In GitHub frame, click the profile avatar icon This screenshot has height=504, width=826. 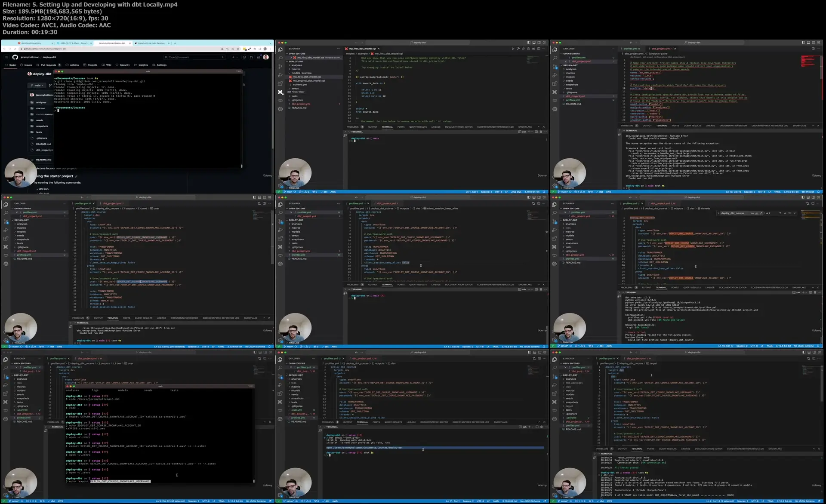click(x=266, y=57)
